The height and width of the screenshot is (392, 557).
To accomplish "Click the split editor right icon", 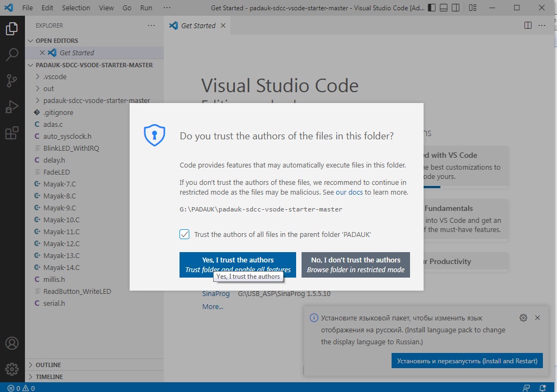I will tap(528, 25).
